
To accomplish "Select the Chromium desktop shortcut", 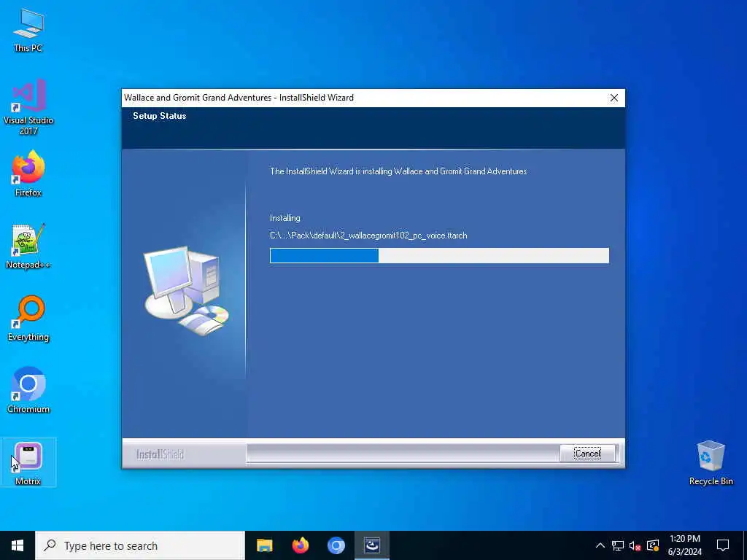I will (x=28, y=390).
